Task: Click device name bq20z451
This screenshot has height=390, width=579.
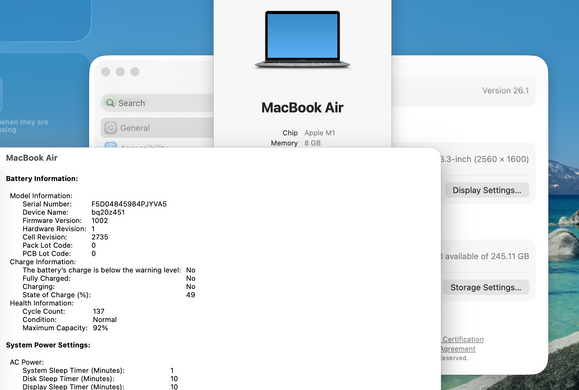Action: (108, 212)
